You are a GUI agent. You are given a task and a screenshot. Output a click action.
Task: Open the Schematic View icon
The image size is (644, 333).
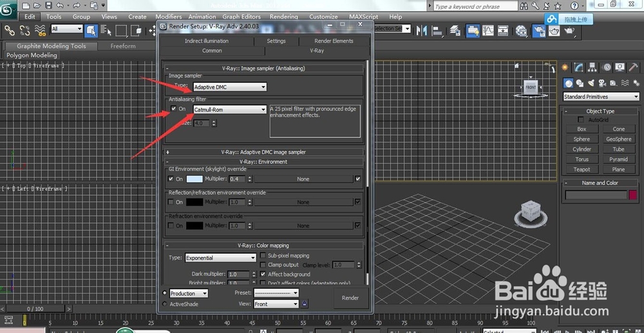pos(503,30)
